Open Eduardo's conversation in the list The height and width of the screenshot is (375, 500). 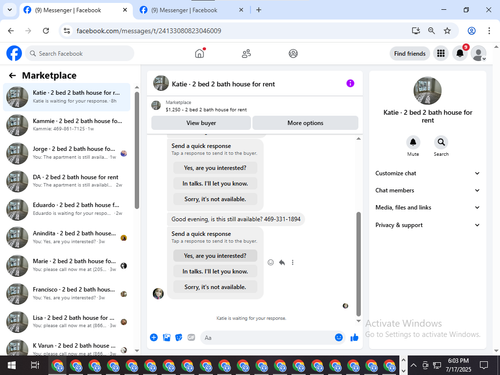pyautogui.click(x=67, y=209)
